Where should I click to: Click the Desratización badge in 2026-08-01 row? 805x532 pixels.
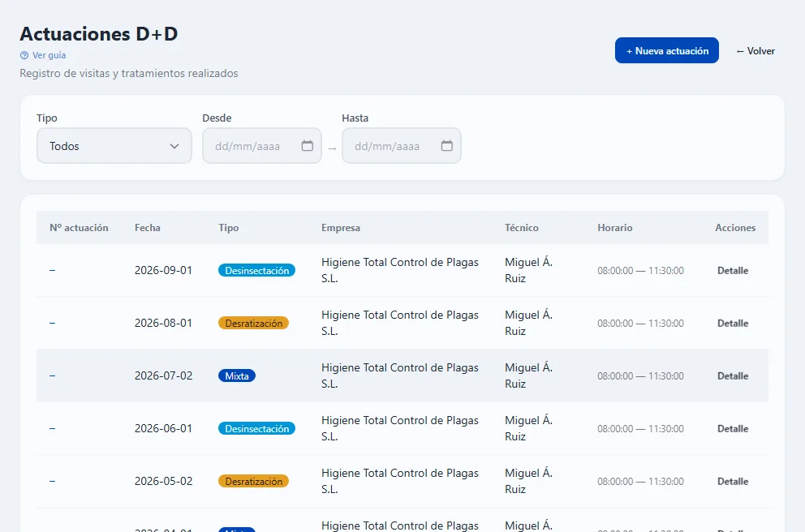254,324
